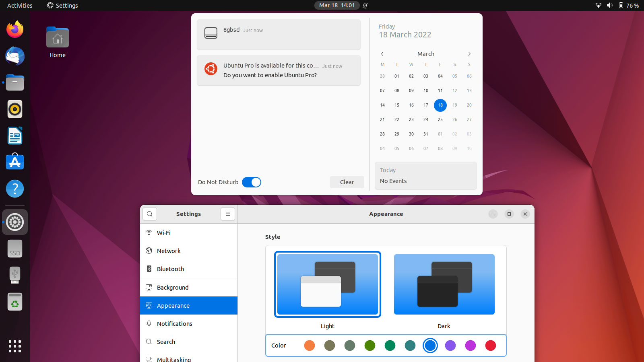Viewport: 644px width, 362px height.
Task: Pick the purple accent color
Action: click(450, 346)
